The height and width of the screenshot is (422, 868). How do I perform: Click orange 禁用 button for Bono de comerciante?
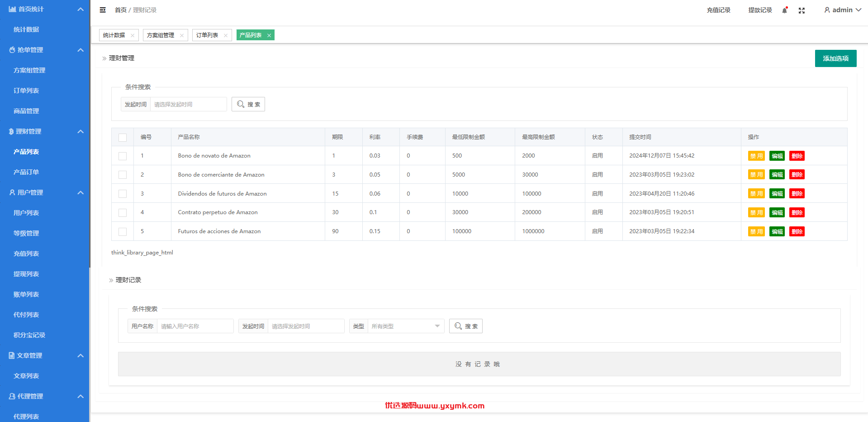point(756,174)
